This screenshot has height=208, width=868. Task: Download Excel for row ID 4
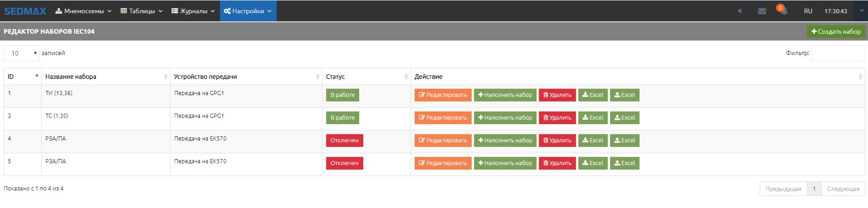[593, 140]
